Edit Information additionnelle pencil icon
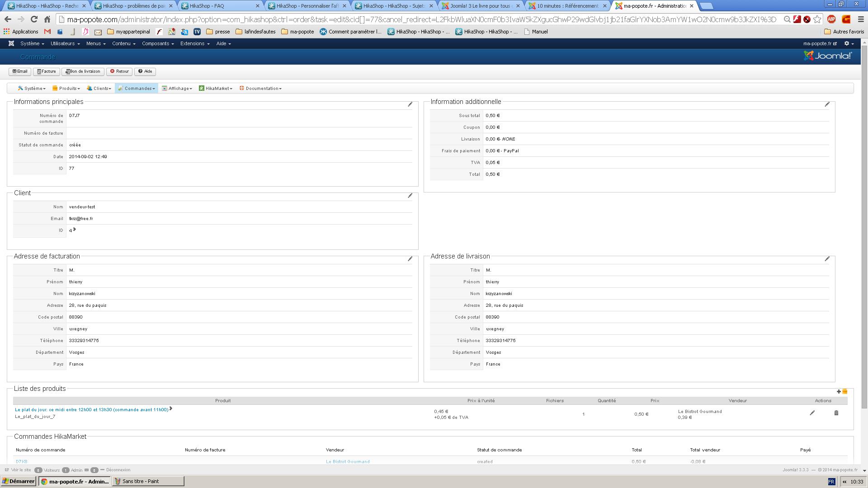Viewport: 868px width, 488px height. [x=827, y=104]
